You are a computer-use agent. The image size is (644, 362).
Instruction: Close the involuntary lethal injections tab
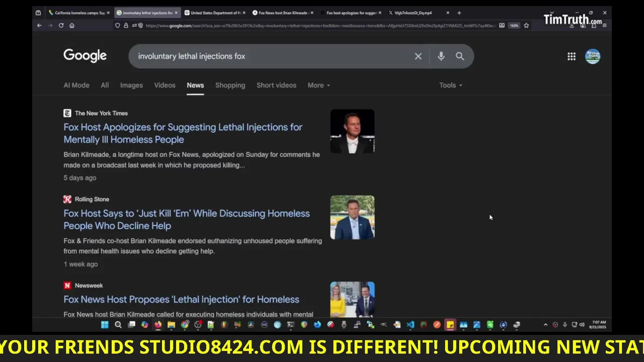(x=176, y=13)
